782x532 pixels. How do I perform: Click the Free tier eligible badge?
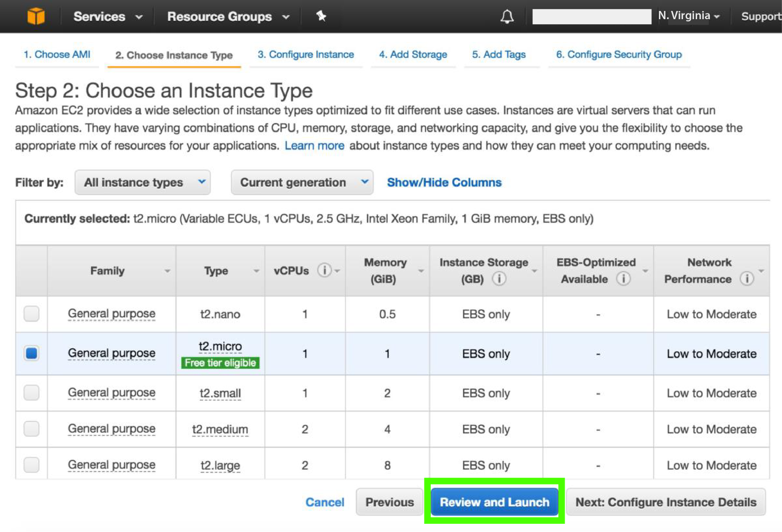click(220, 363)
